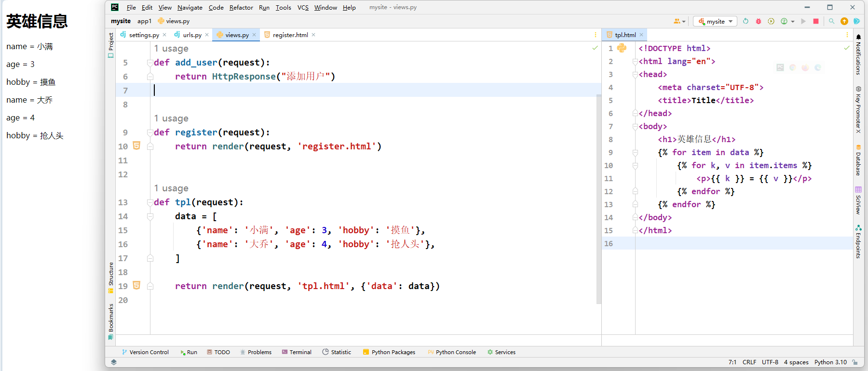The width and height of the screenshot is (868, 371).
Task: Start debugging with the red bug icon
Action: tap(759, 21)
